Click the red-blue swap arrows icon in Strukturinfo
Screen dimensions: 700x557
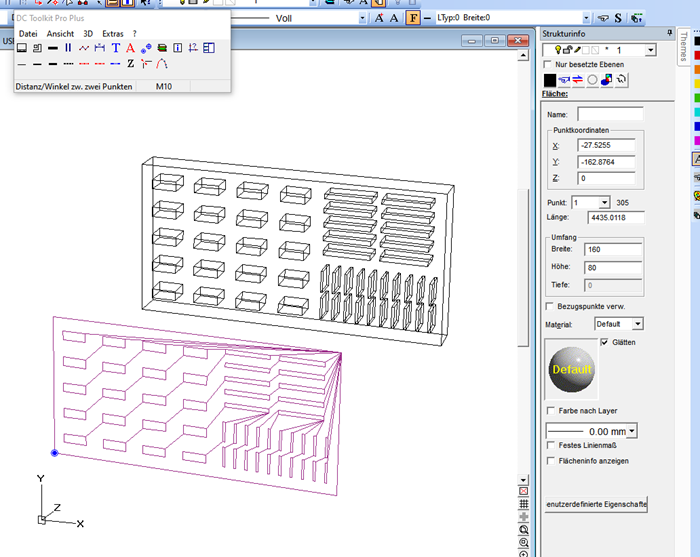[x=578, y=80]
